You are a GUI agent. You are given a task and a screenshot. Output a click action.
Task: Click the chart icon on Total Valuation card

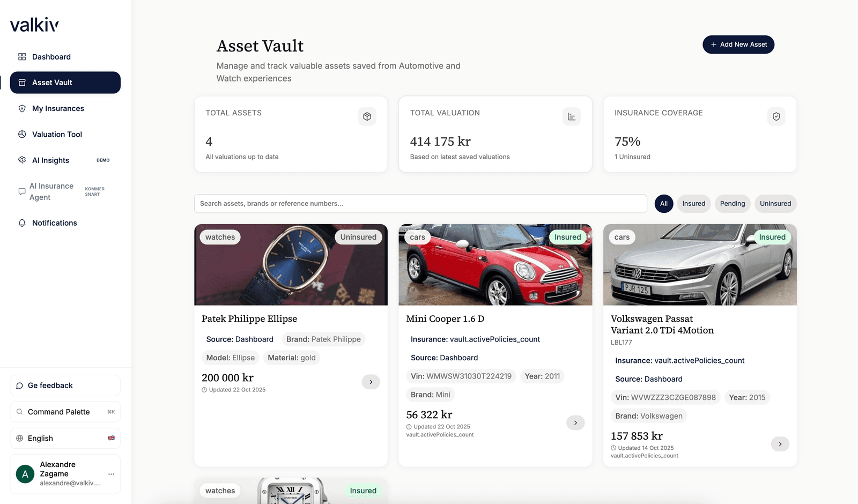tap(572, 116)
